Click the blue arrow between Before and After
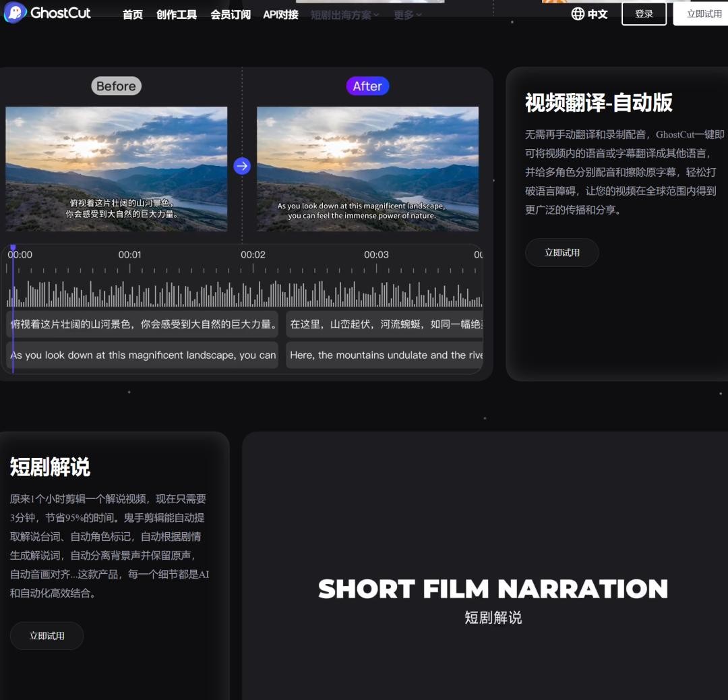 tap(242, 166)
